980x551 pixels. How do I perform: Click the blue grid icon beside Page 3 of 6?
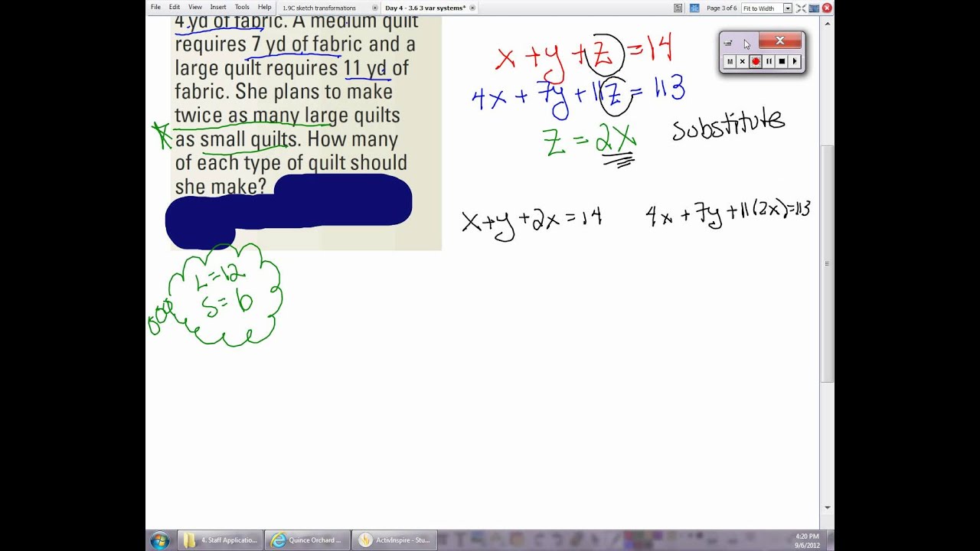[694, 8]
